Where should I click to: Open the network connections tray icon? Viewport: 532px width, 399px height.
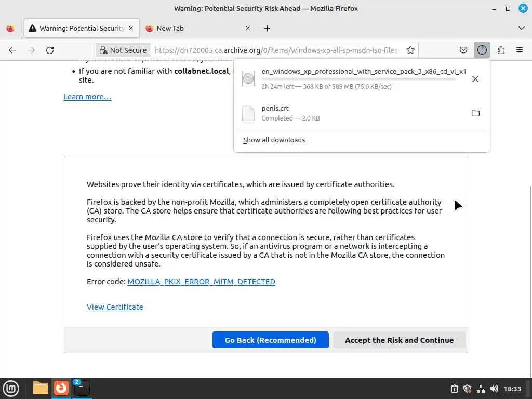coord(481,389)
